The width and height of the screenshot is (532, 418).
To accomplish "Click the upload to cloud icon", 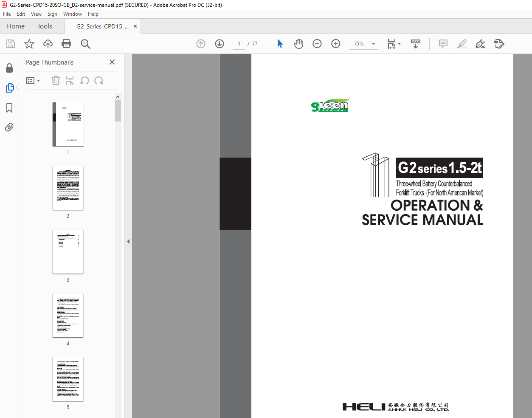I will point(48,44).
